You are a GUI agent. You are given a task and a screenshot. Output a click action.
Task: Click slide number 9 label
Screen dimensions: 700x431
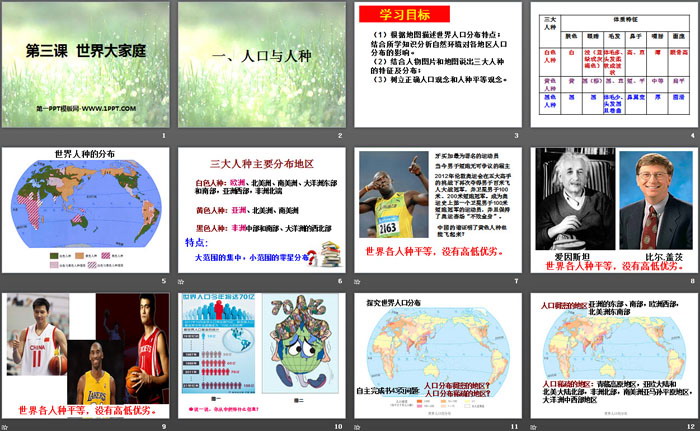(x=164, y=427)
